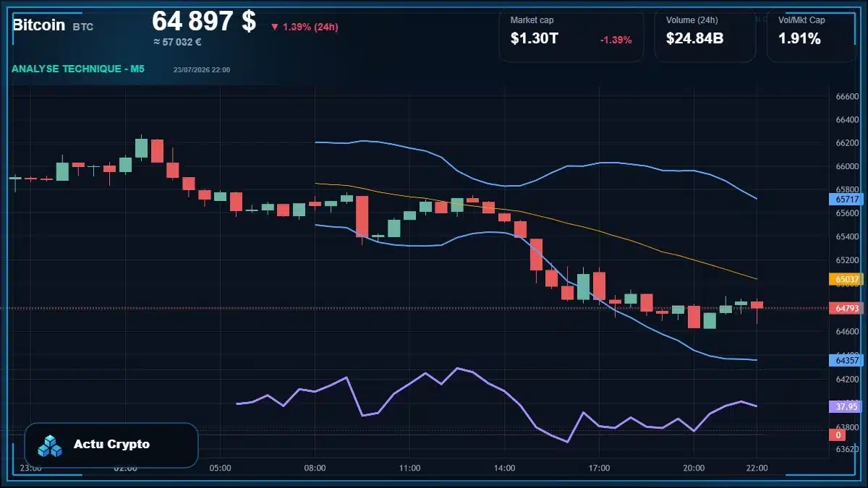
Task: Click the 14:00 time axis label
Action: 504,468
